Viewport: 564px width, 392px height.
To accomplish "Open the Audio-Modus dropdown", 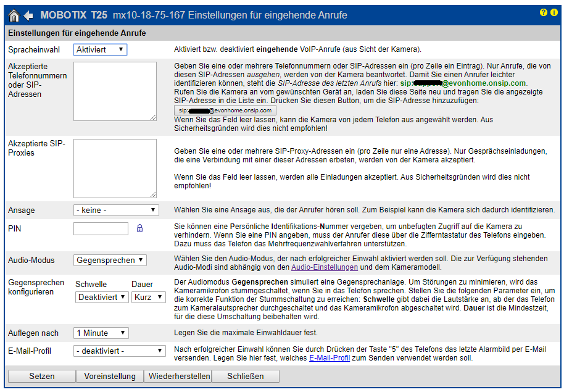I will click(110, 261).
